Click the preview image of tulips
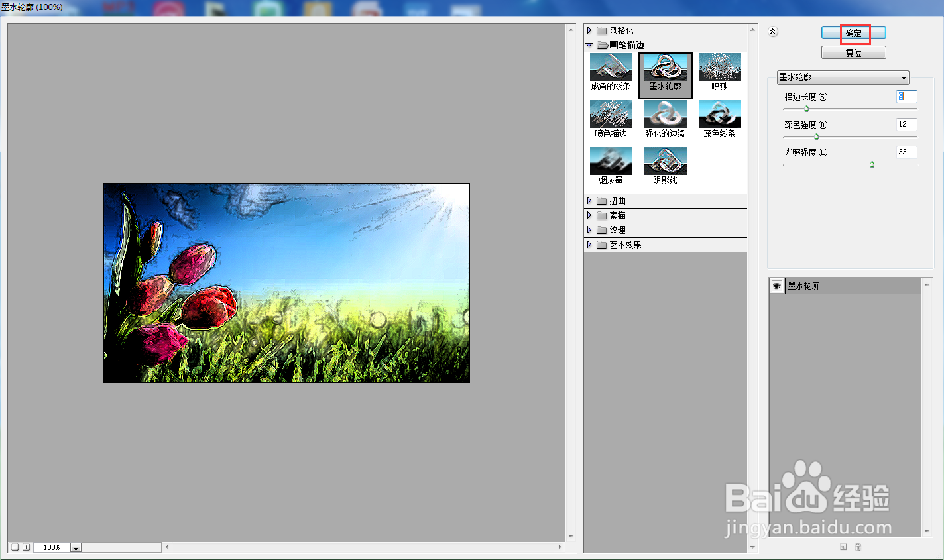Image resolution: width=944 pixels, height=560 pixels. 286,283
